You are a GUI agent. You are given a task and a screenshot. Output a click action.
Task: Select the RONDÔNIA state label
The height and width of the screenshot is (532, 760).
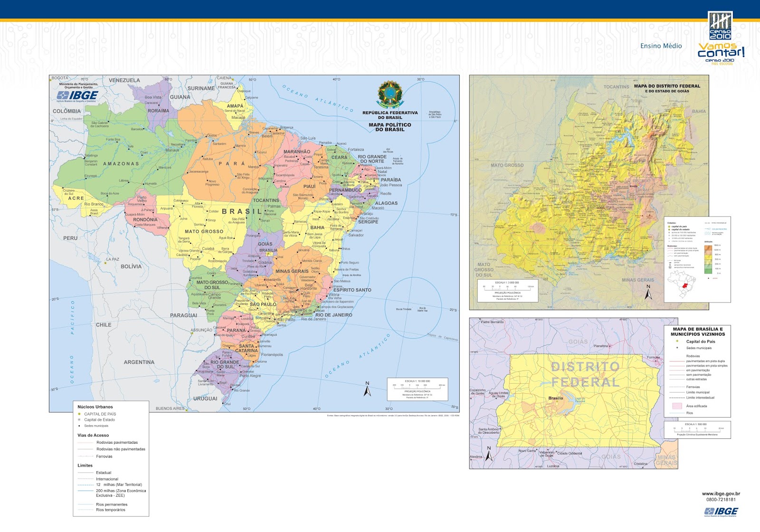click(145, 219)
